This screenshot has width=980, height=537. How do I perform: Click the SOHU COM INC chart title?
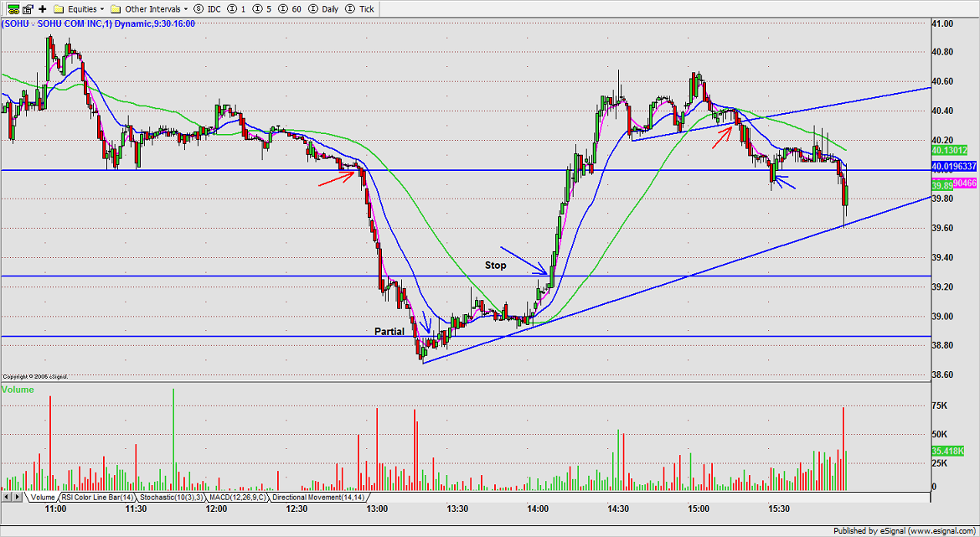point(98,23)
